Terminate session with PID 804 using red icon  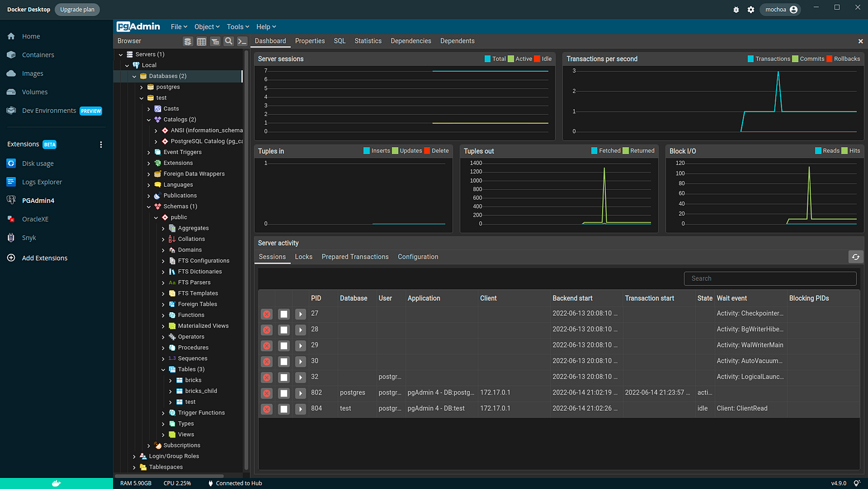pos(267,408)
